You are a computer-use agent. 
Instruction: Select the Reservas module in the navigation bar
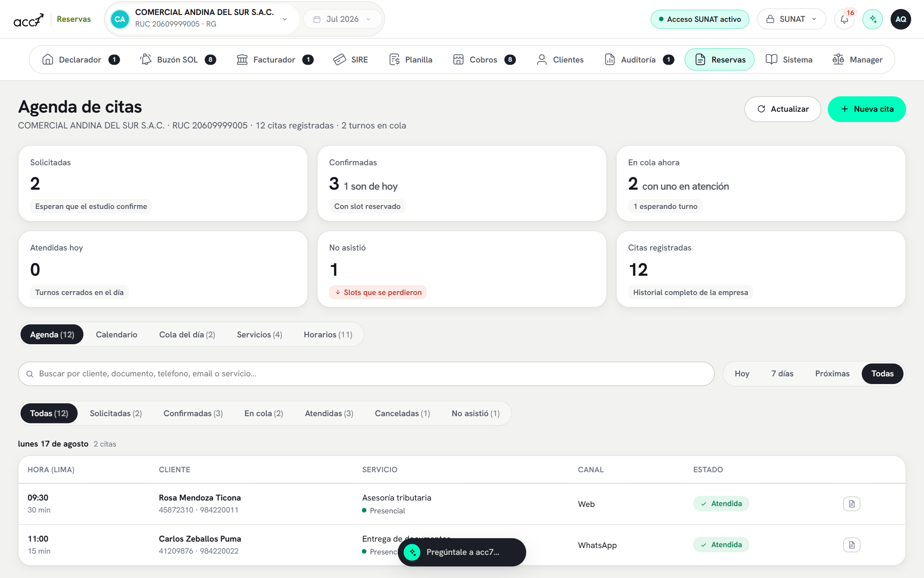[720, 60]
